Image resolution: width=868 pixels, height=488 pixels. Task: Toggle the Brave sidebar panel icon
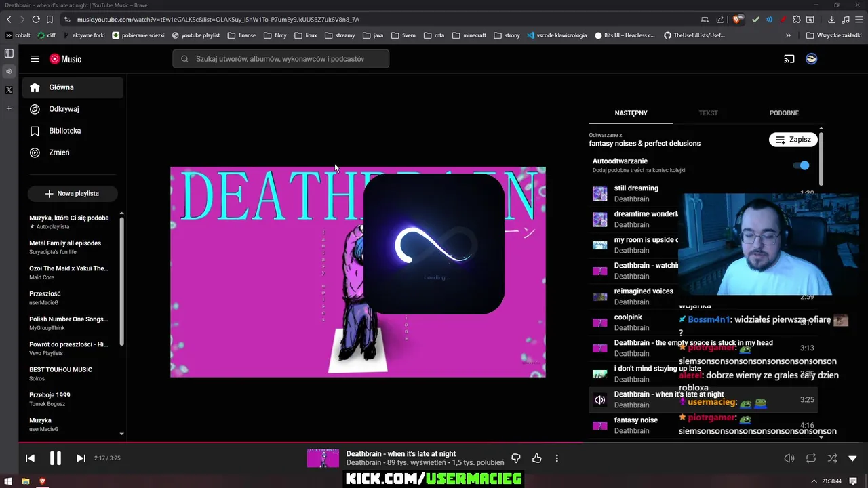point(9,53)
